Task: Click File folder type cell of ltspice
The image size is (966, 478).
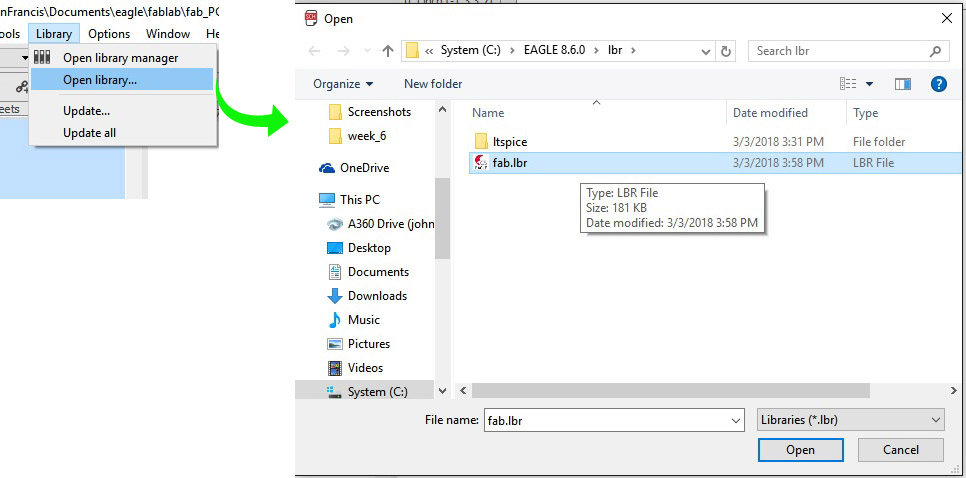Action: 879,142
